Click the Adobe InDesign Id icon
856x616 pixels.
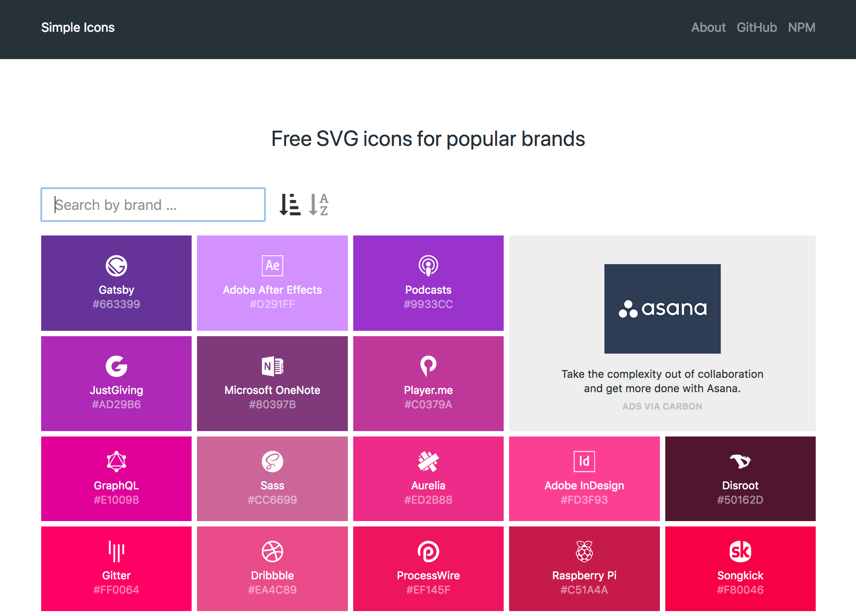coord(584,462)
